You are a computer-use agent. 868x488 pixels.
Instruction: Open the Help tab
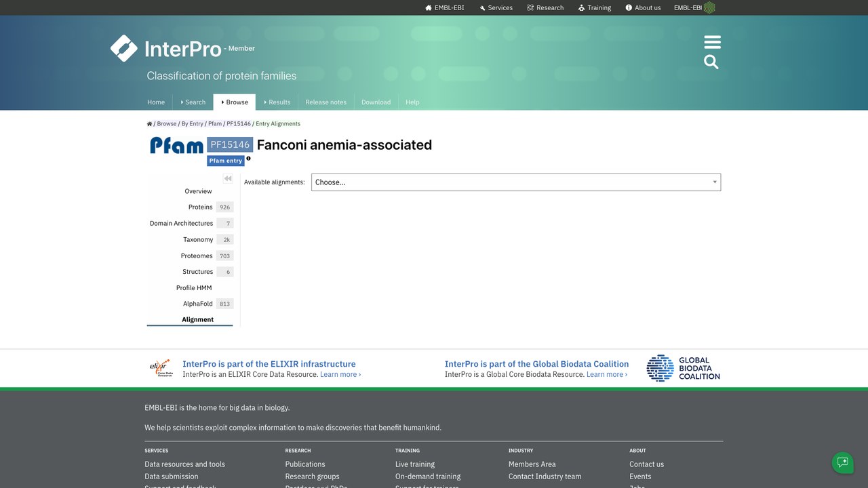click(412, 102)
